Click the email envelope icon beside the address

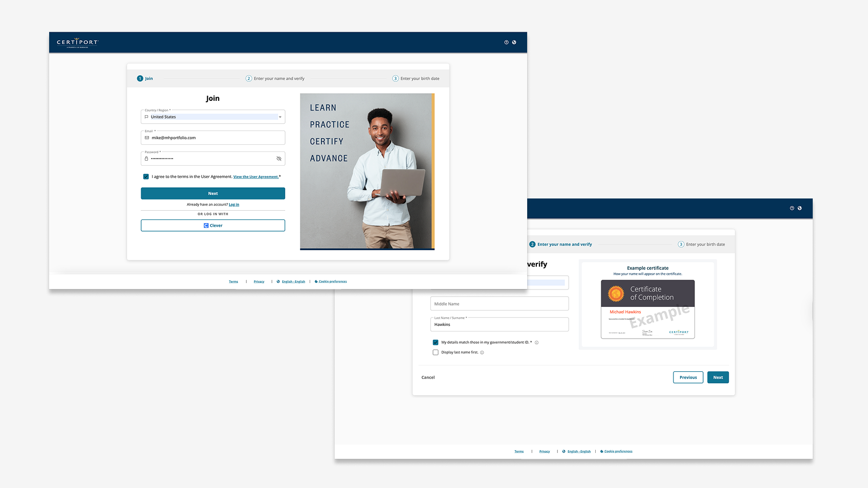point(147,138)
